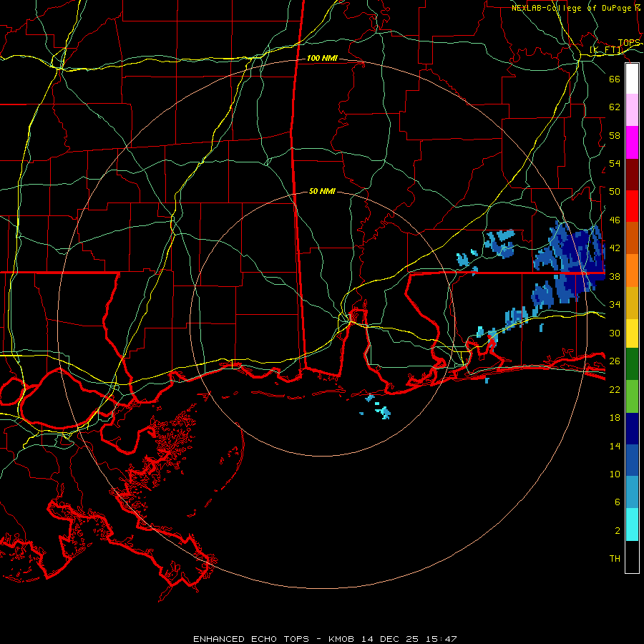Image resolution: width=644 pixels, height=644 pixels.
Task: Click the 'NEXLAB-College of DuPage' credit text
Action: tap(575, 8)
